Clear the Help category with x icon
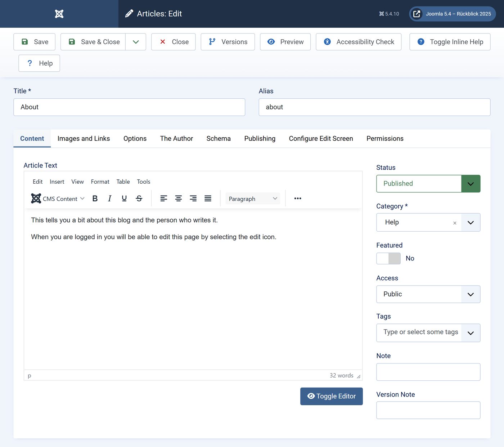The height and width of the screenshot is (447, 504). (455, 223)
